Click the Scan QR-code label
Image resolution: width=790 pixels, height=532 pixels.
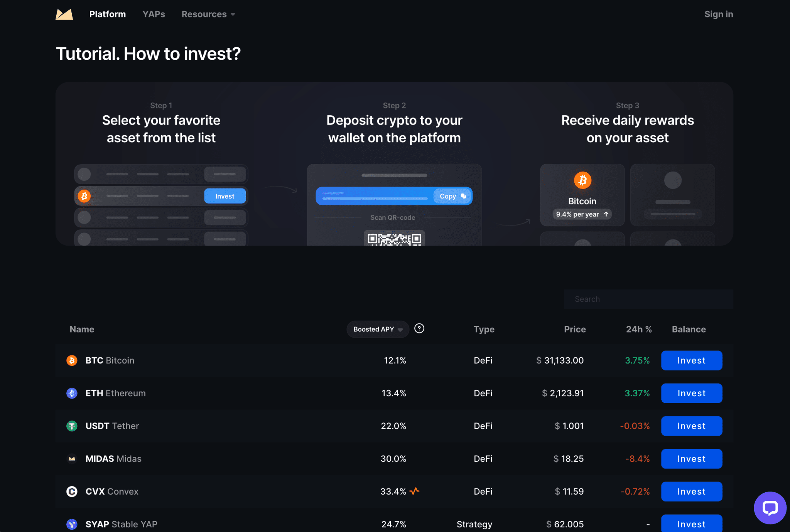click(x=393, y=217)
